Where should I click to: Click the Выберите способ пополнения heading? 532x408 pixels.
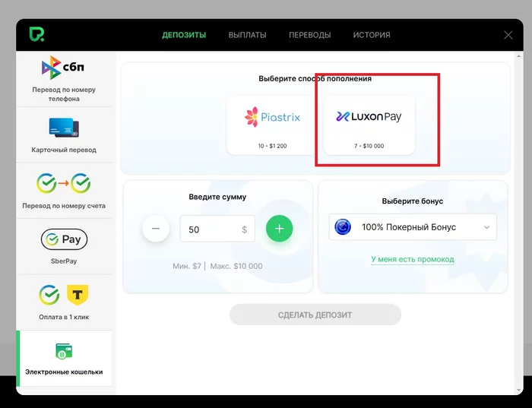pos(315,79)
